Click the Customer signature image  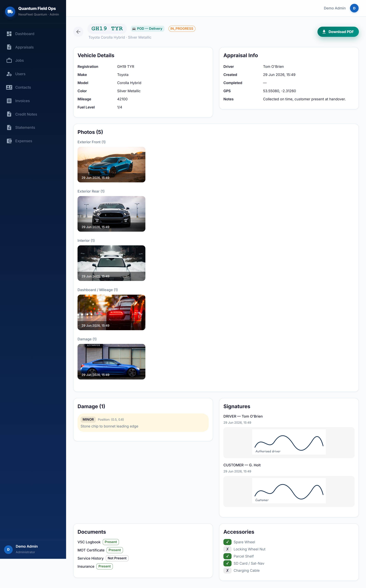(x=289, y=491)
